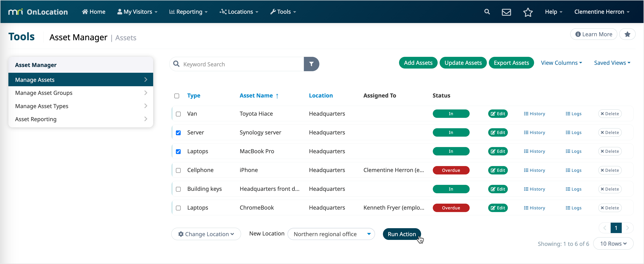Select Manage Assets in sidebar
Viewport: 644px width, 264px height.
tap(81, 80)
